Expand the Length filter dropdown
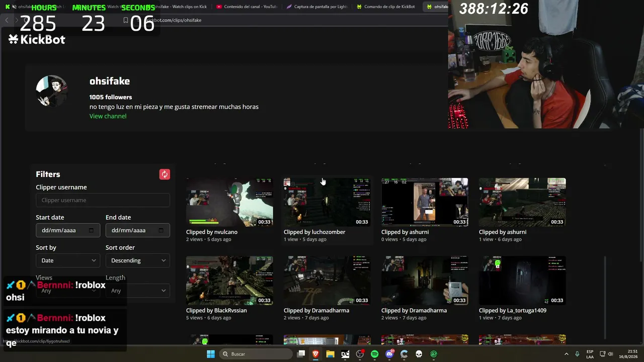Screen dimensions: 644x362 point(137,291)
